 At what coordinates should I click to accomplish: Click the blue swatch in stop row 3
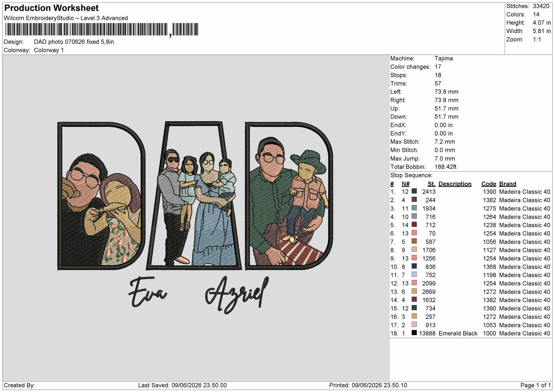click(414, 208)
